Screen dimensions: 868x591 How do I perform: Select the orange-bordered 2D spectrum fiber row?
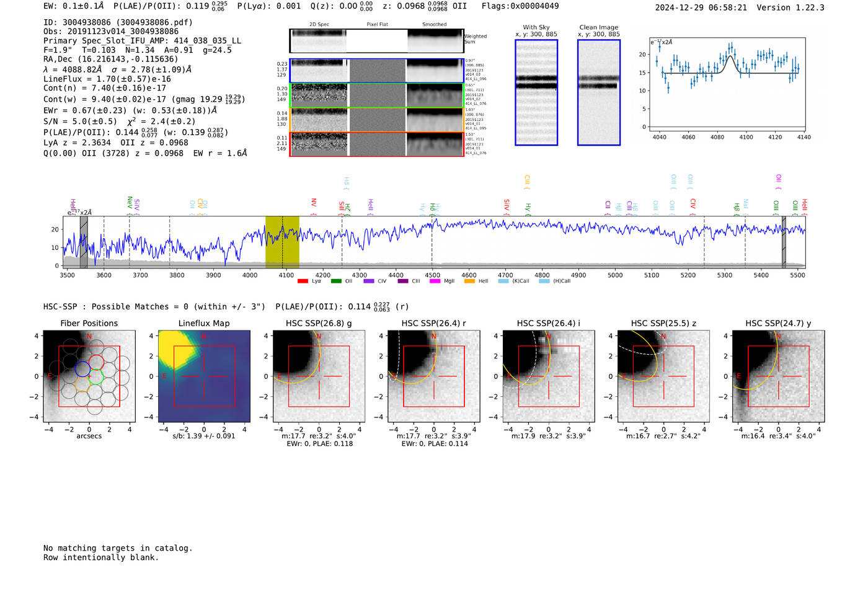coord(376,120)
